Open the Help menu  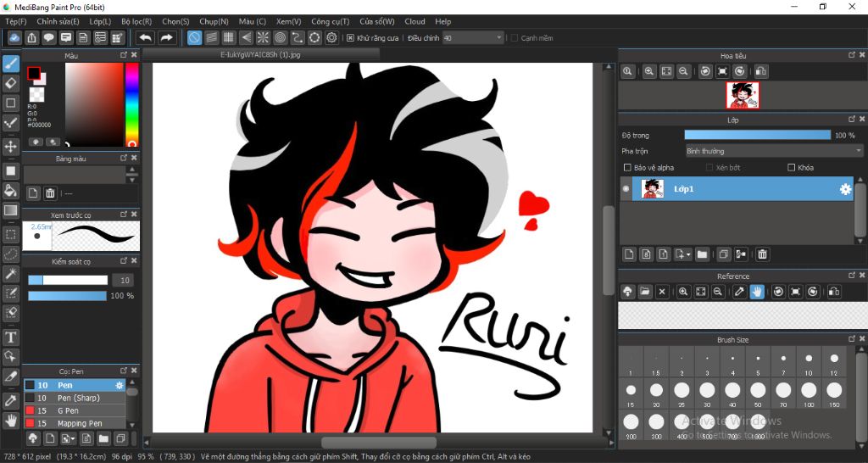pyautogui.click(x=442, y=21)
